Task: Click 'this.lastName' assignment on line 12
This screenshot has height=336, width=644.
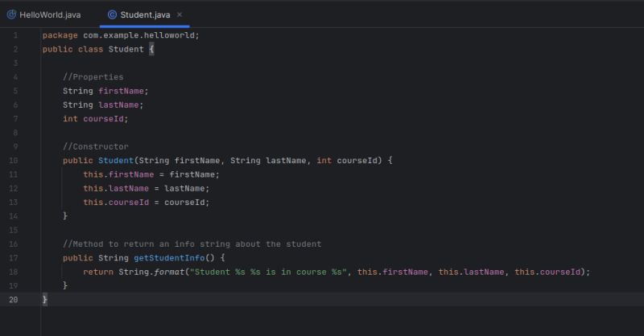Action: point(116,188)
